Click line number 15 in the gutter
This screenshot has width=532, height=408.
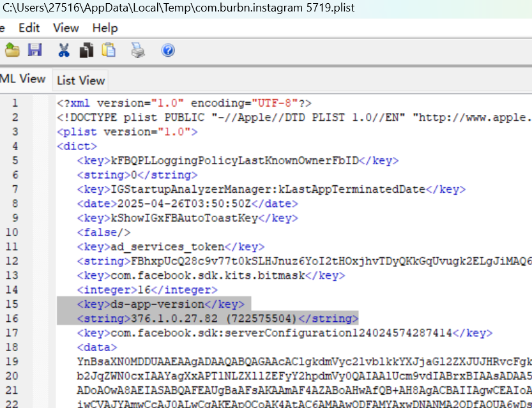point(12,304)
